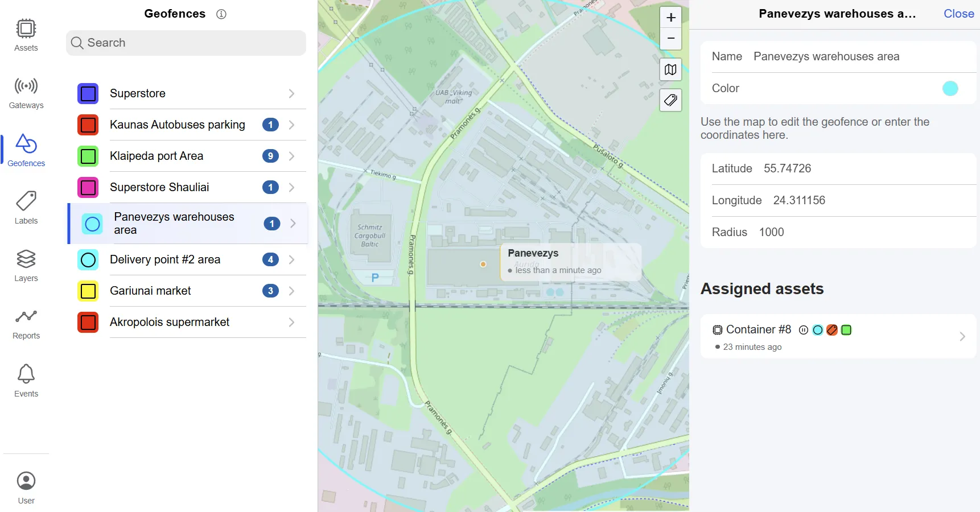
Task: Select the Akropolois supermarket row text
Action: tap(170, 322)
